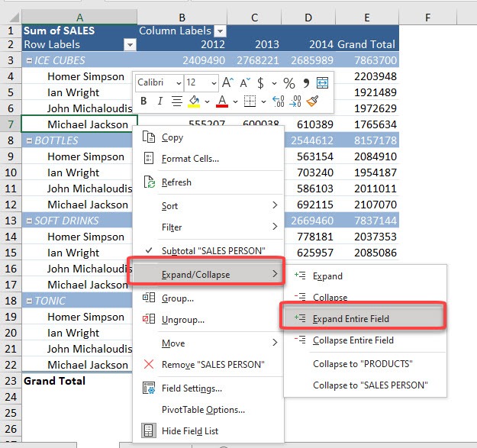This screenshot has width=477, height=448.
Task: Open the Filter submenu
Action: click(x=208, y=227)
